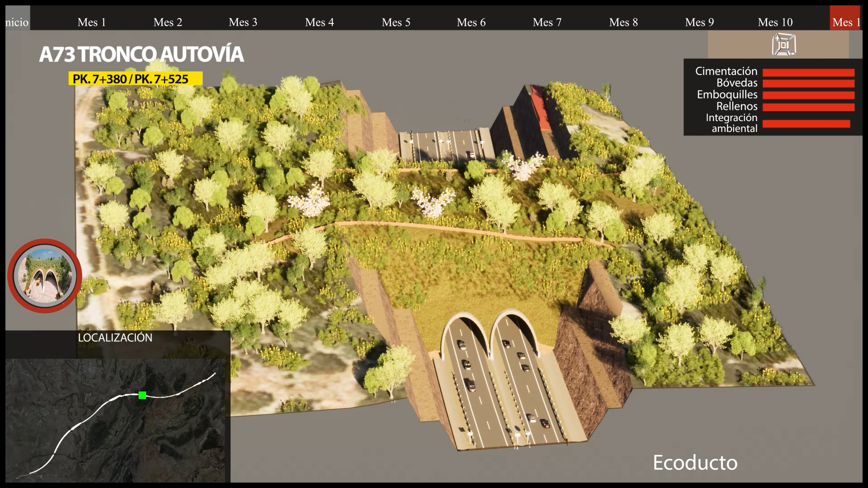Click the highlighted red Mes 11 tab
The height and width of the screenshot is (488, 868).
tap(845, 19)
